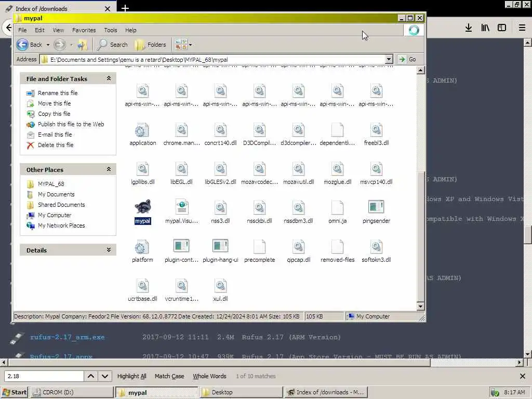532x399 pixels.
Task: Open the Search pane in Explorer
Action: 112,45
